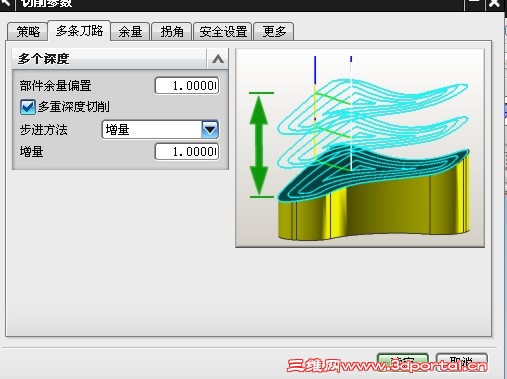Click the 确定 button
The width and height of the screenshot is (507, 379).
pos(402,362)
